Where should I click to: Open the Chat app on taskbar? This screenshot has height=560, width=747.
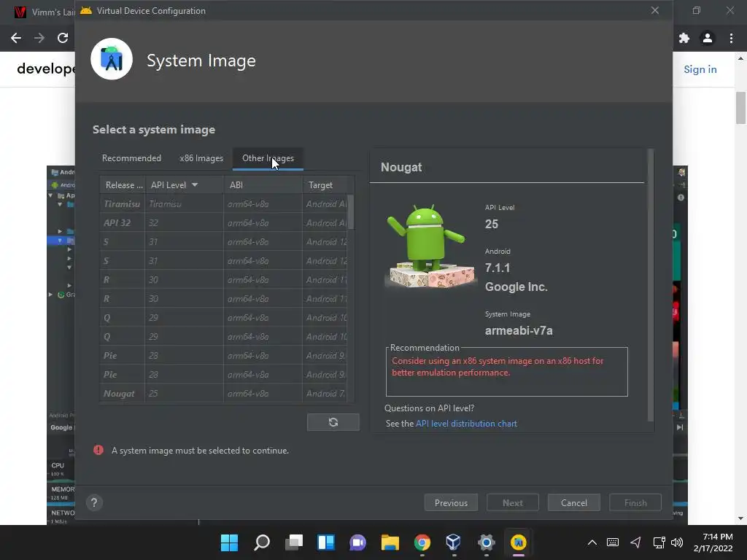(357, 542)
